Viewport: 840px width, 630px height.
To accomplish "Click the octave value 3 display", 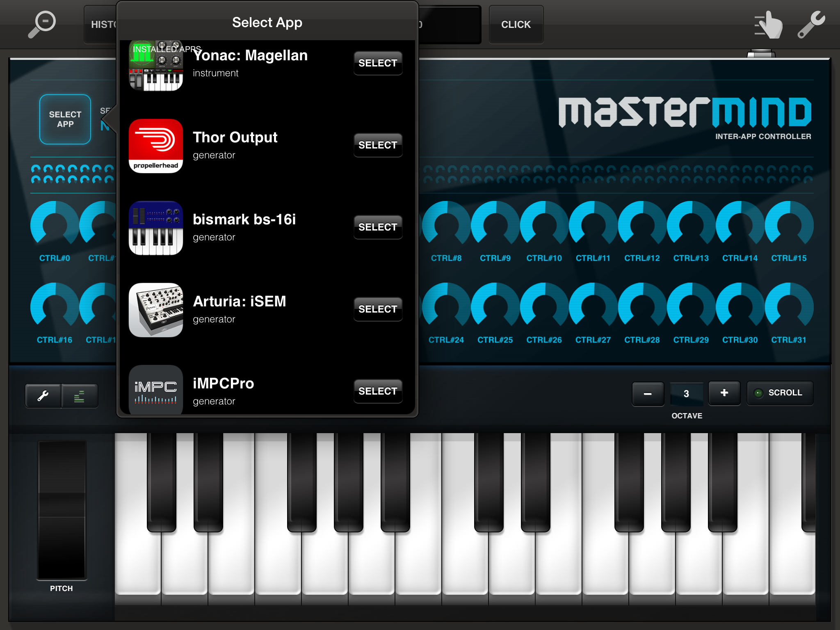I will pos(686,394).
